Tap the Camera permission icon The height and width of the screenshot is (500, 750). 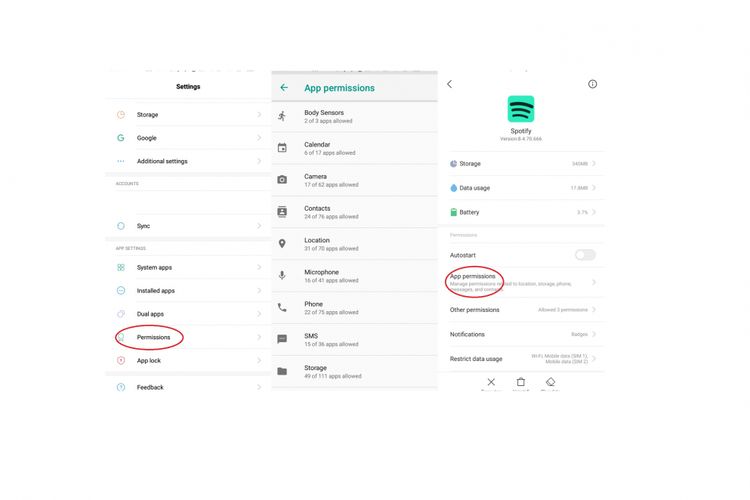pos(282,180)
